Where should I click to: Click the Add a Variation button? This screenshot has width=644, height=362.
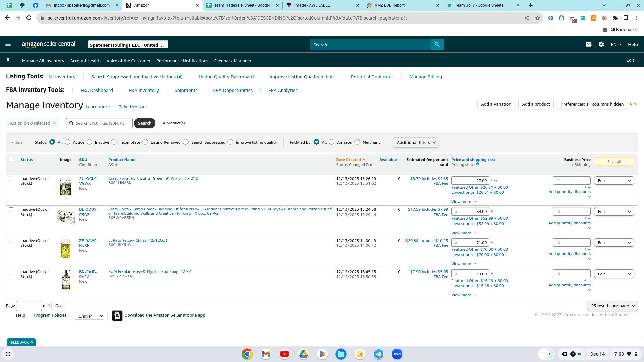(496, 104)
